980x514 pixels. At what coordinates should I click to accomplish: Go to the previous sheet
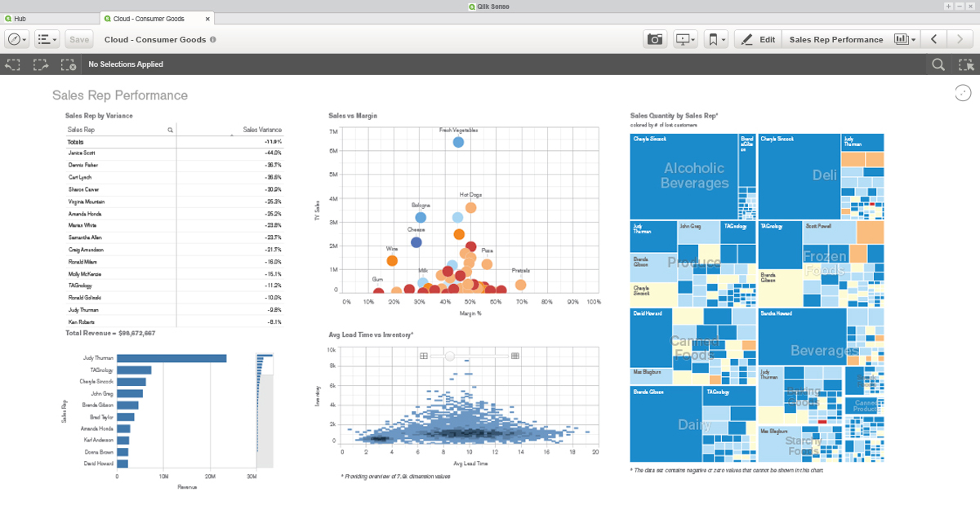pos(934,39)
